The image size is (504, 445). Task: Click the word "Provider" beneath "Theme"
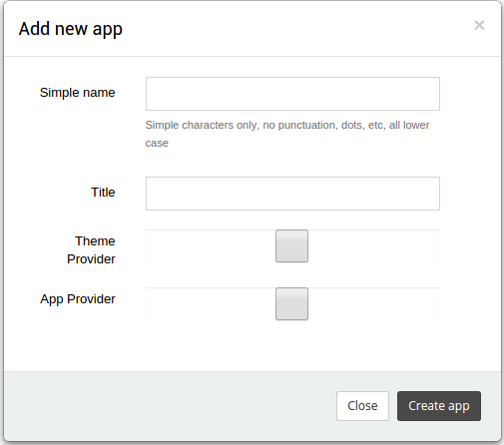click(91, 259)
